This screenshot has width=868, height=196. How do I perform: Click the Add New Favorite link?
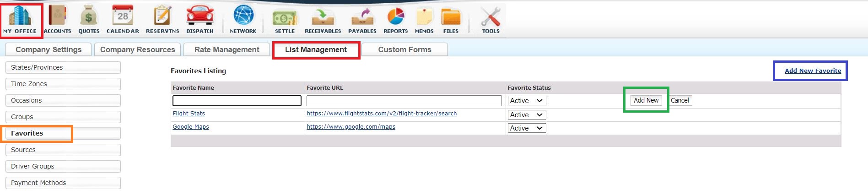(813, 71)
